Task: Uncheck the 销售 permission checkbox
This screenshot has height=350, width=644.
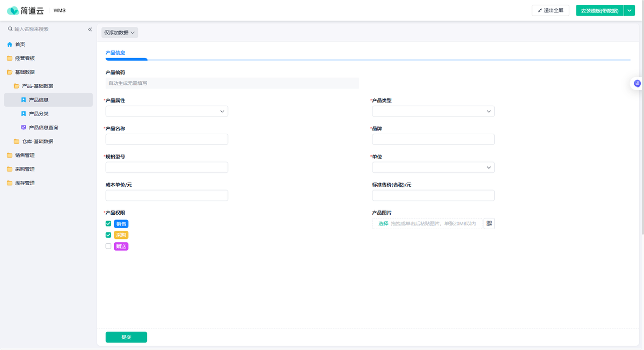Action: 108,223
